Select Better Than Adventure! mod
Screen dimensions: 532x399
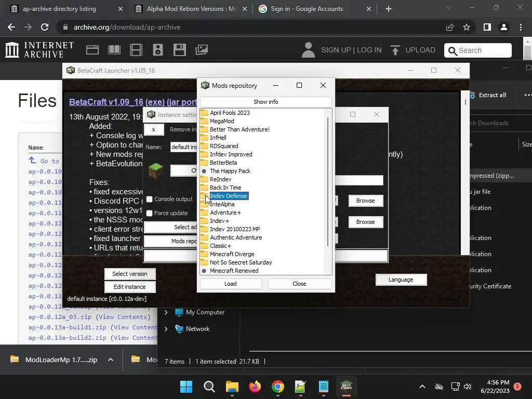click(240, 129)
